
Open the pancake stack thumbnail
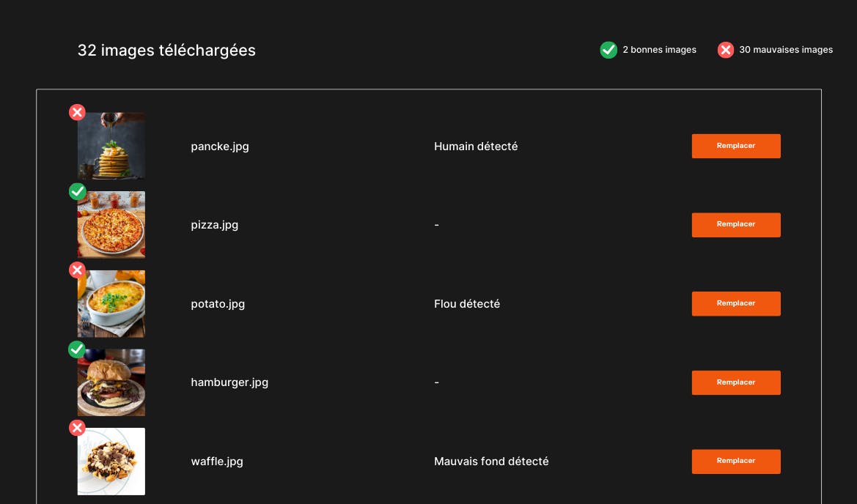pyautogui.click(x=111, y=146)
